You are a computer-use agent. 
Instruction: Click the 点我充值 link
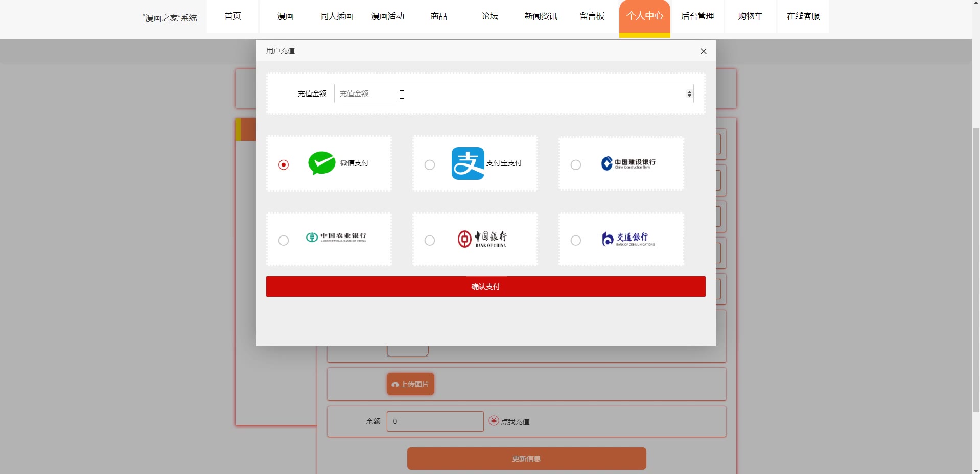[x=515, y=422]
